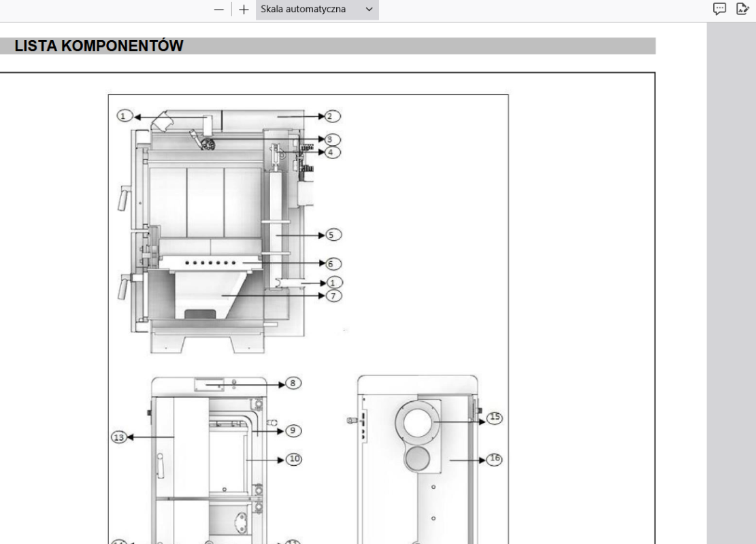Select callout number 9 near the door frame
Viewport: 756px width, 544px height.
293,430
